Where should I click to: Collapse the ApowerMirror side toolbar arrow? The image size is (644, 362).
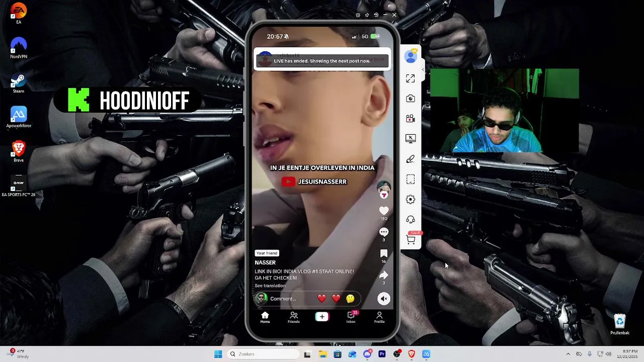pos(423,70)
